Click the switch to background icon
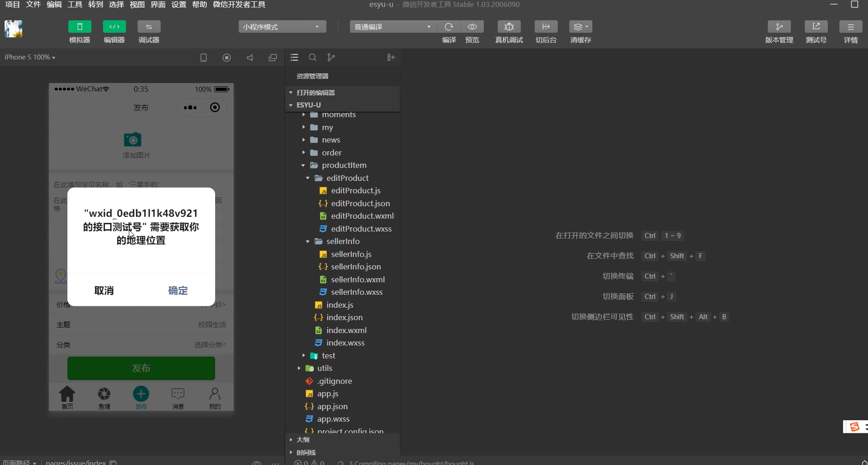The image size is (868, 465). point(546,27)
